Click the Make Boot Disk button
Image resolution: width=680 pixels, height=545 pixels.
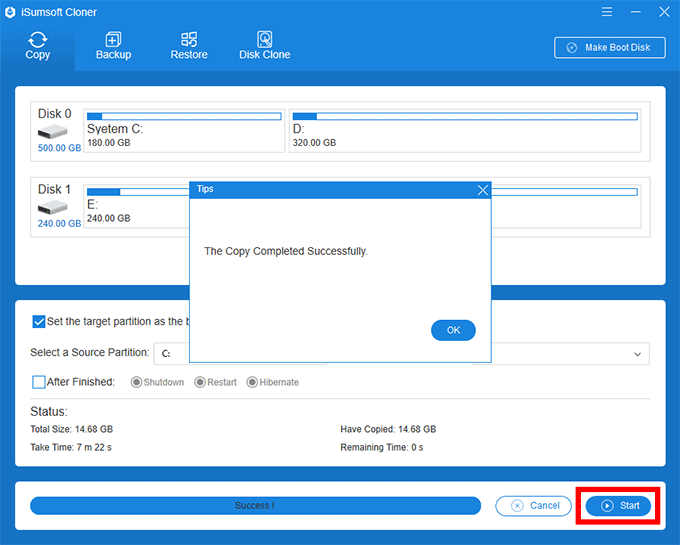coord(610,48)
